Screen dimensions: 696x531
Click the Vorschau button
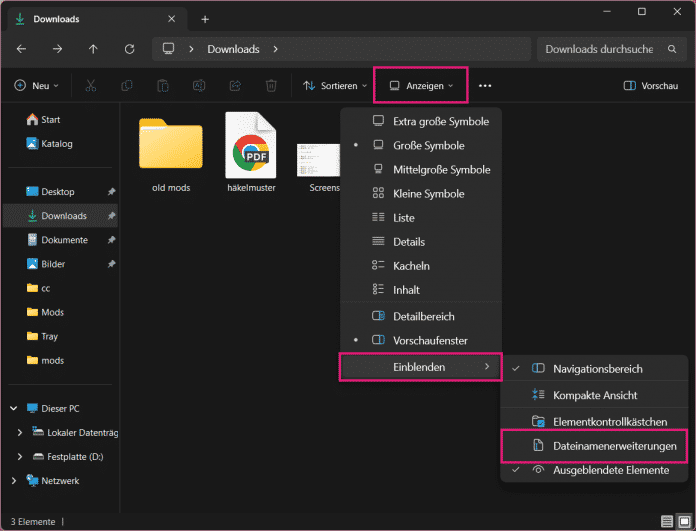coord(651,86)
